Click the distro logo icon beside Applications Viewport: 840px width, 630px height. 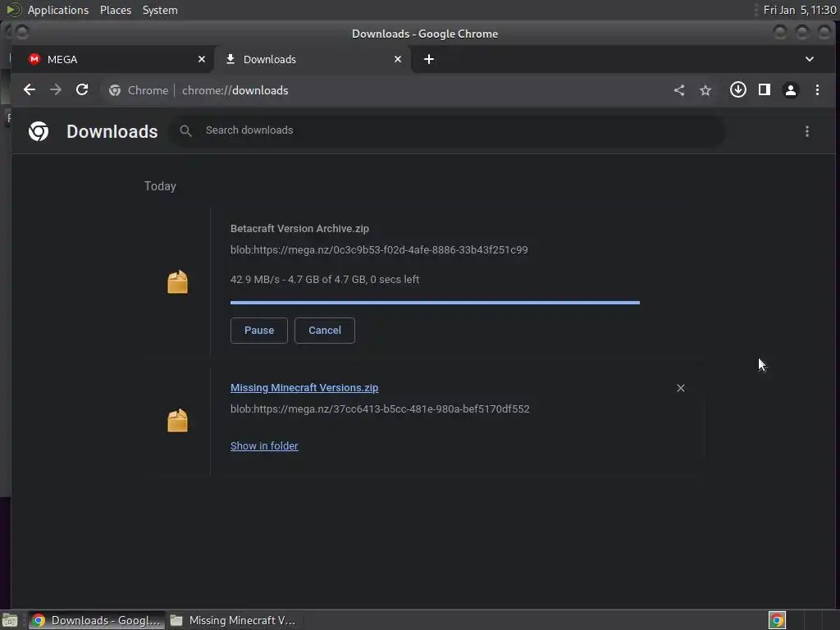pyautogui.click(x=13, y=10)
